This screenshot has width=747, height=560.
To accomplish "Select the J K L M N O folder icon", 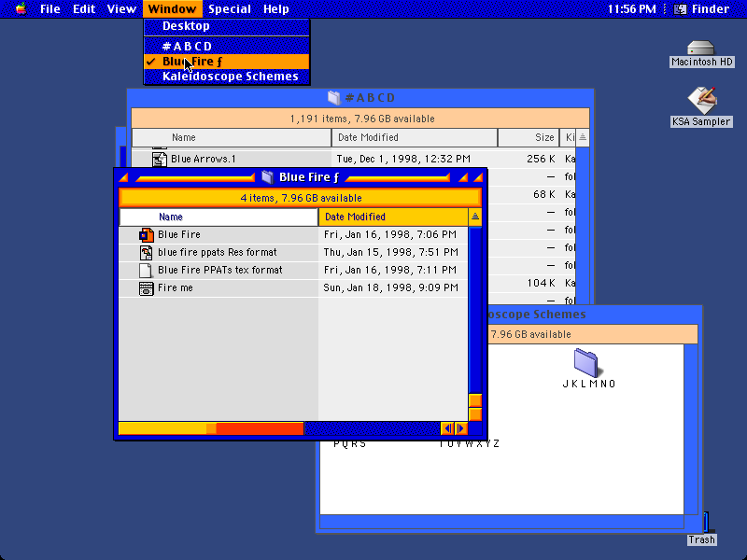I will [x=586, y=363].
